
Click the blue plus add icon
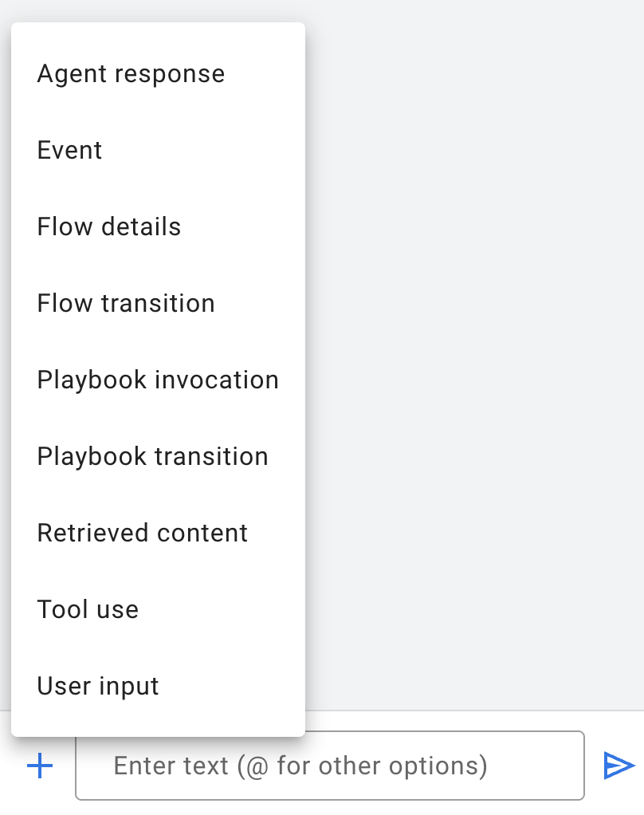coord(40,766)
